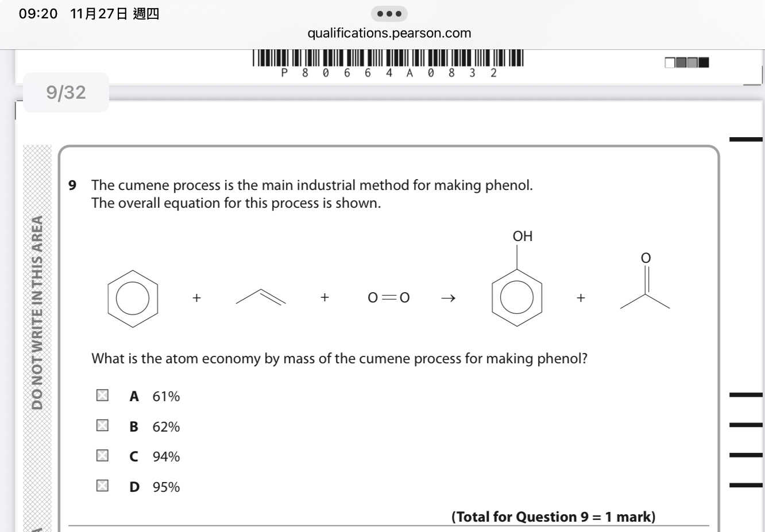Click the date in status bar
The height and width of the screenshot is (532, 765).
coord(114,14)
